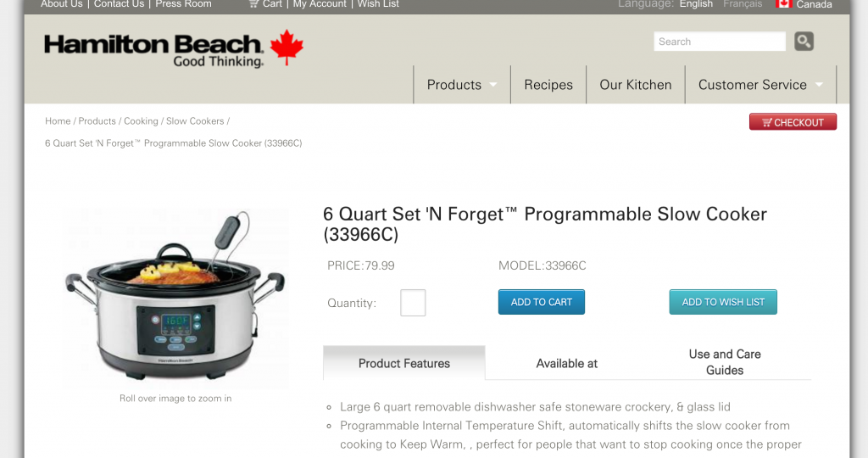Click the magnifying glass search icon

click(804, 41)
